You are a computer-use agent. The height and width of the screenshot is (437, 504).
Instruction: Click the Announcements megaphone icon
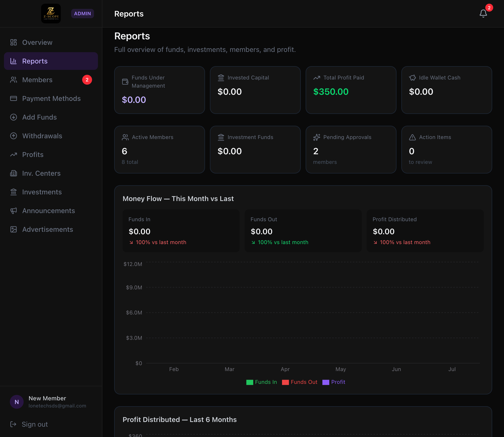click(x=14, y=211)
